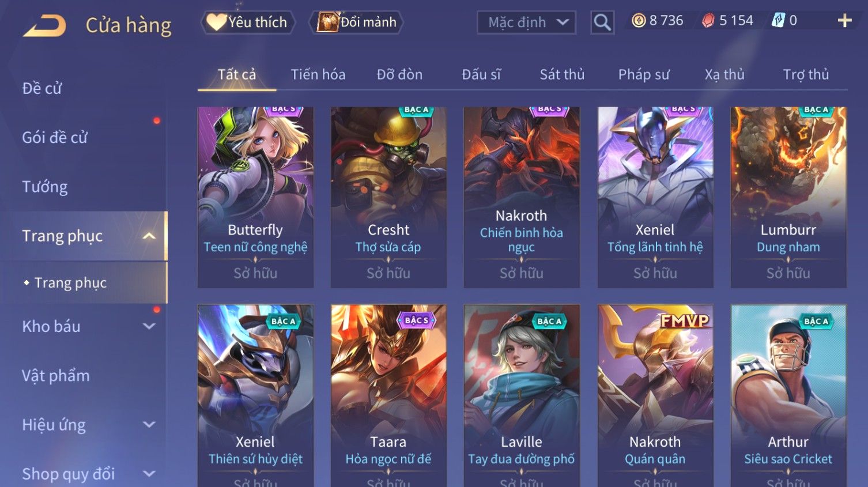Collapse the Trang phục sidebar section
The image size is (868, 487).
(149, 236)
